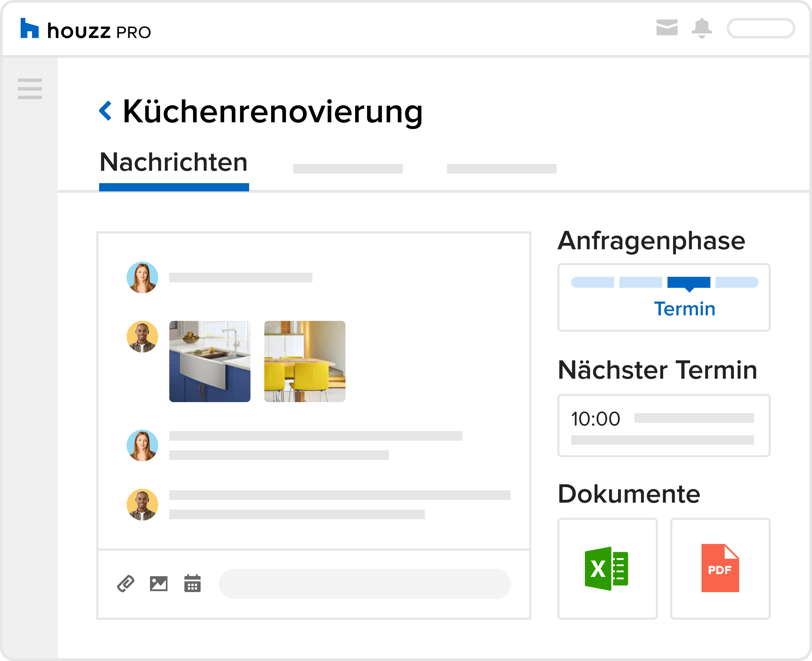Select the active Termin phase segment
The image size is (812, 661).
point(689,283)
